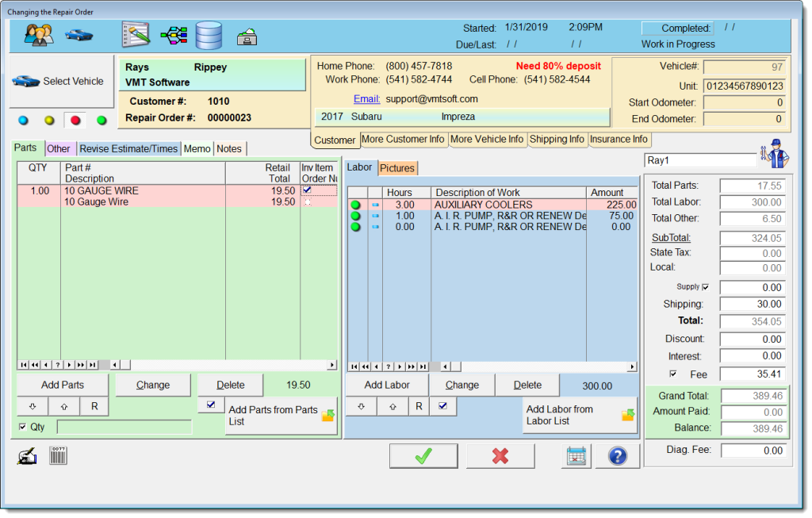The width and height of the screenshot is (812, 518).
Task: Select the blue status dot
Action: tap(23, 121)
